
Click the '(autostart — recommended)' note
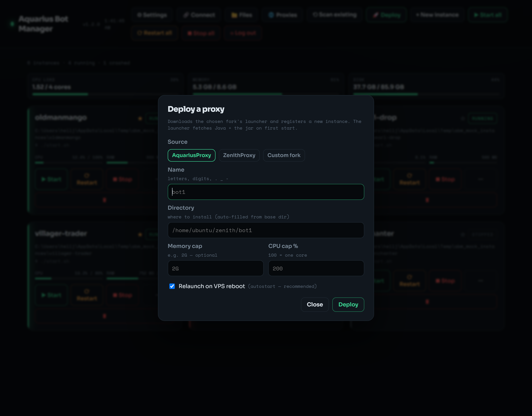[x=282, y=286]
